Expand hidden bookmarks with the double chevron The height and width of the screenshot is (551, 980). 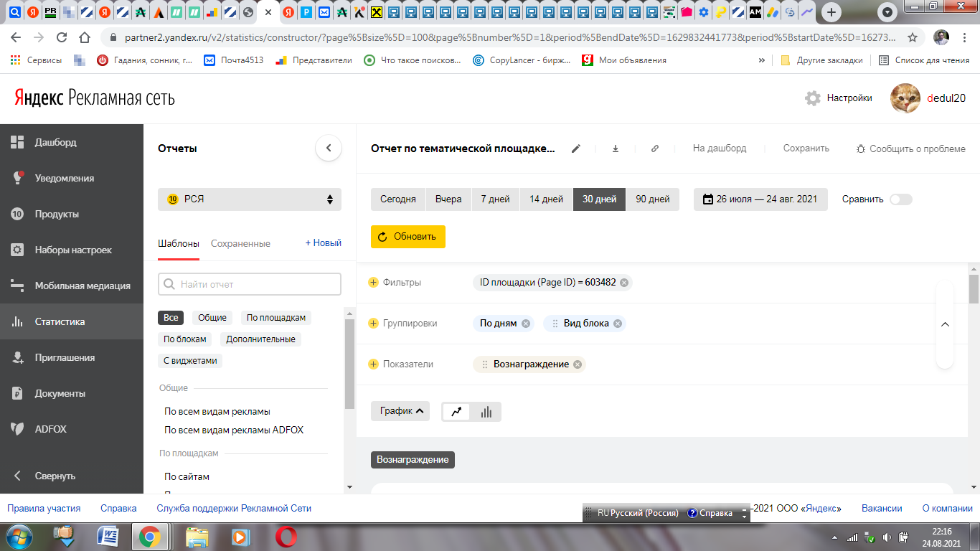[x=761, y=60]
